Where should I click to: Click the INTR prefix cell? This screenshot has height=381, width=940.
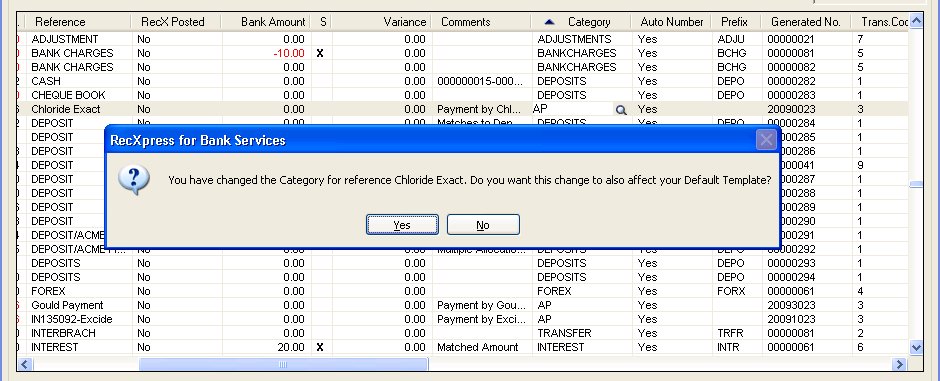coord(728,347)
